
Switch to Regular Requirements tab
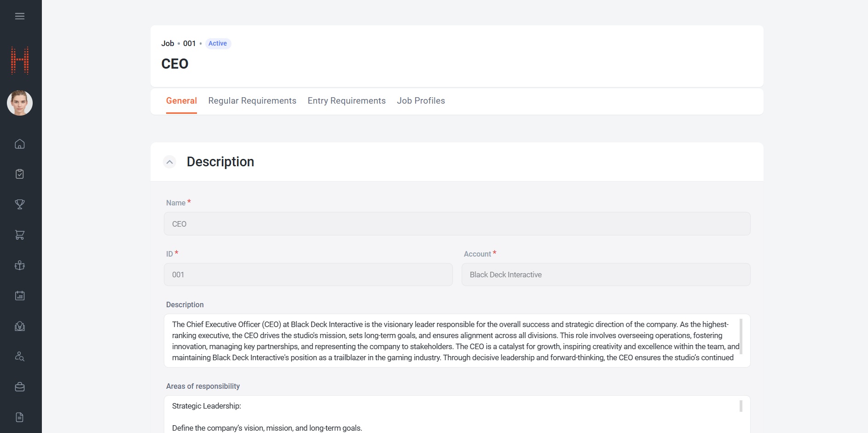click(x=252, y=101)
